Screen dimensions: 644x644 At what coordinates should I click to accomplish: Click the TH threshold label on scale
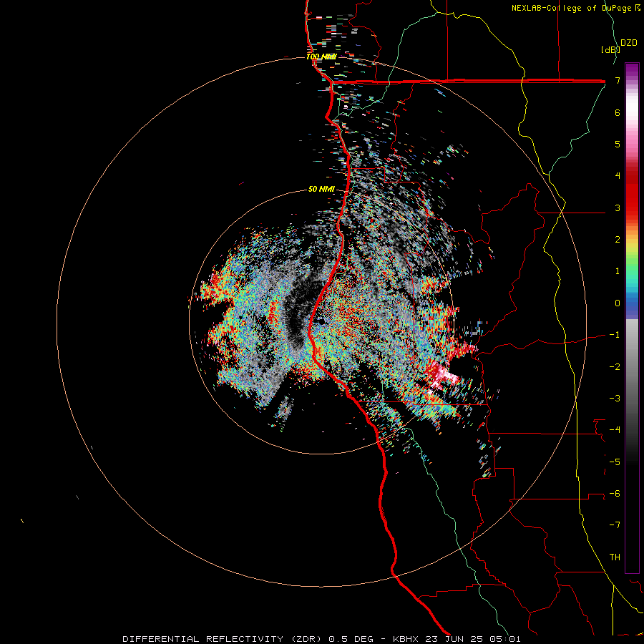(615, 557)
